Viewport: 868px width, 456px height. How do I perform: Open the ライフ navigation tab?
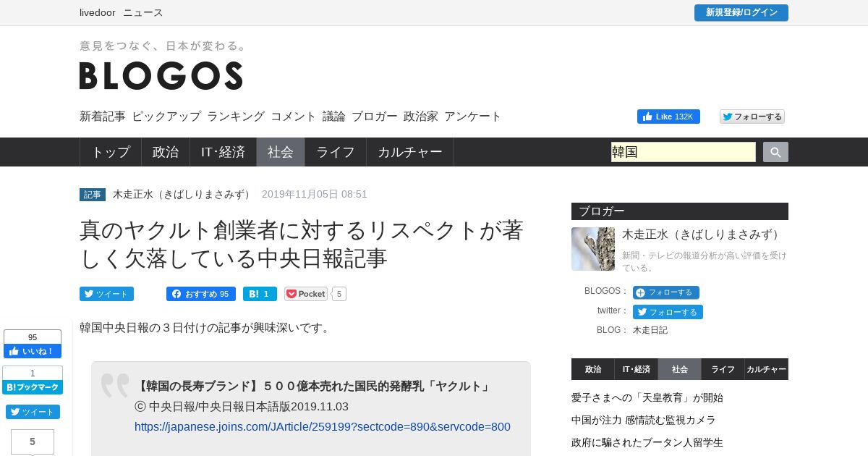(336, 152)
